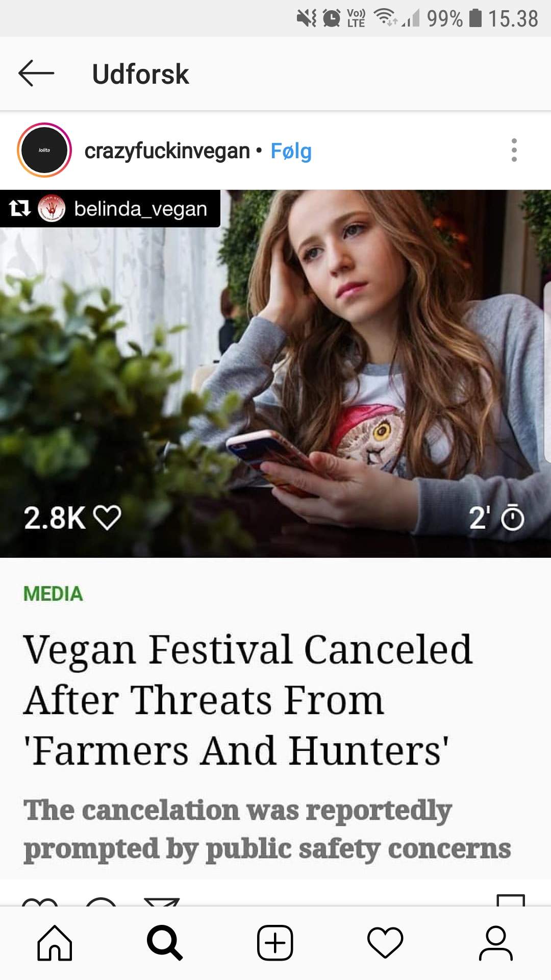Open the MEDIA category label
The width and height of the screenshot is (551, 980).
click(53, 594)
